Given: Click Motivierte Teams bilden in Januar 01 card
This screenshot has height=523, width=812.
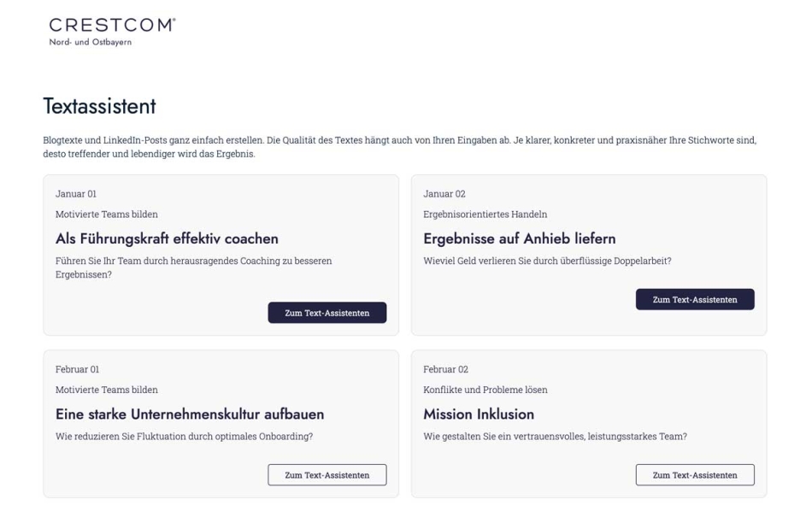Looking at the screenshot, I should [106, 214].
